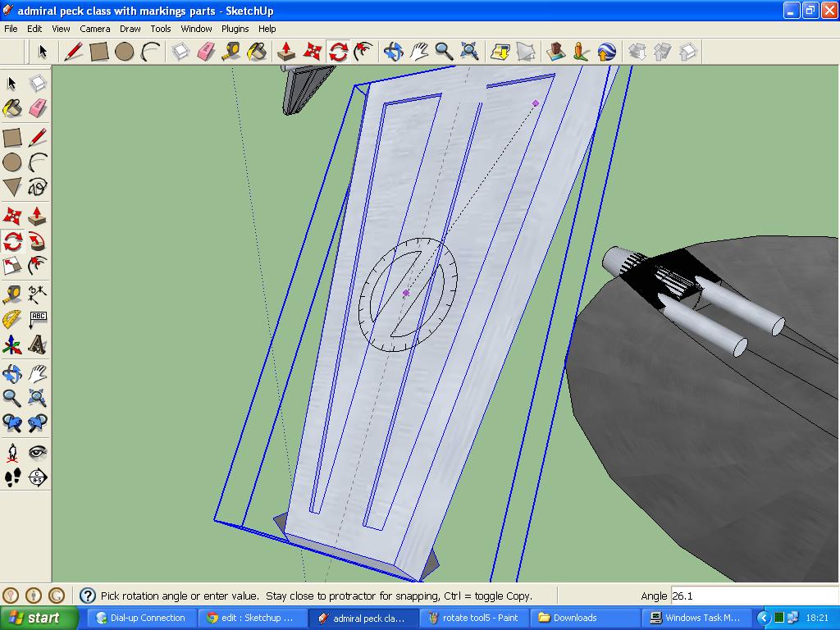This screenshot has height=630, width=840.
Task: Open the Plugins menu
Action: (235, 29)
